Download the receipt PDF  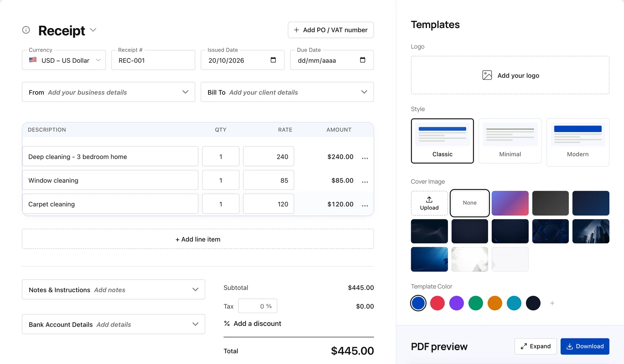click(x=585, y=346)
